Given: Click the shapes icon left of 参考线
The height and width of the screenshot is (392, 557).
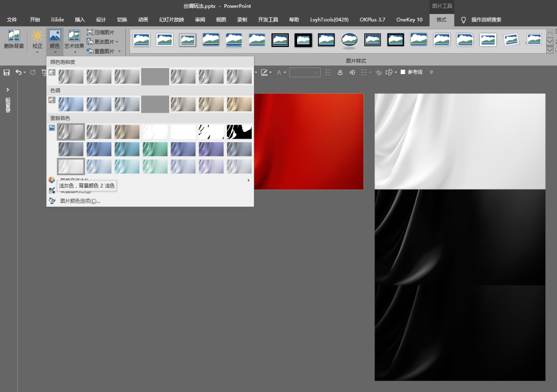Looking at the screenshot, I should pos(389,72).
